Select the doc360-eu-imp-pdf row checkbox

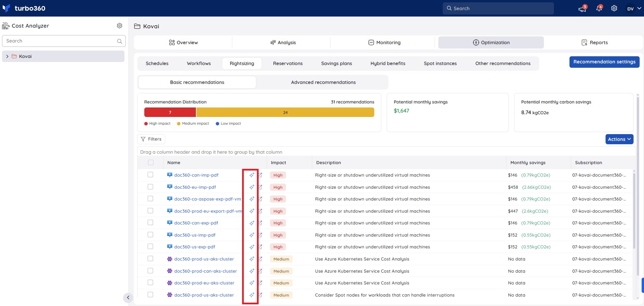150,187
